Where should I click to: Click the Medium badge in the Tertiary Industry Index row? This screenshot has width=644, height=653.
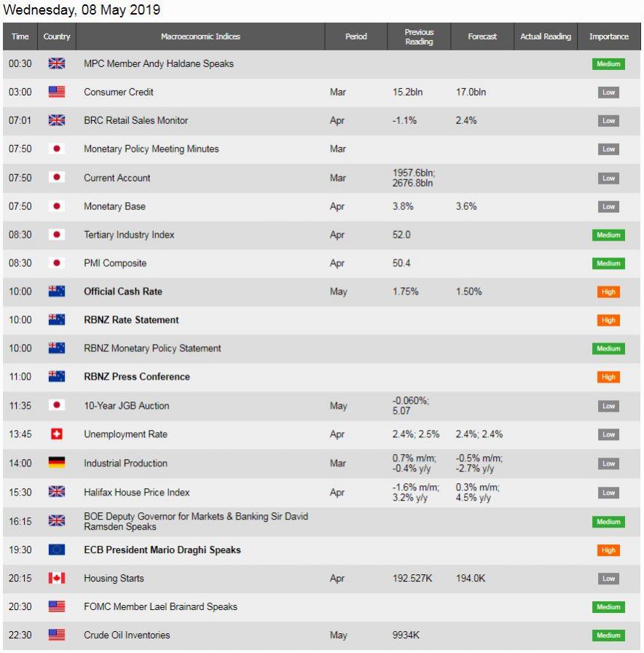point(608,235)
